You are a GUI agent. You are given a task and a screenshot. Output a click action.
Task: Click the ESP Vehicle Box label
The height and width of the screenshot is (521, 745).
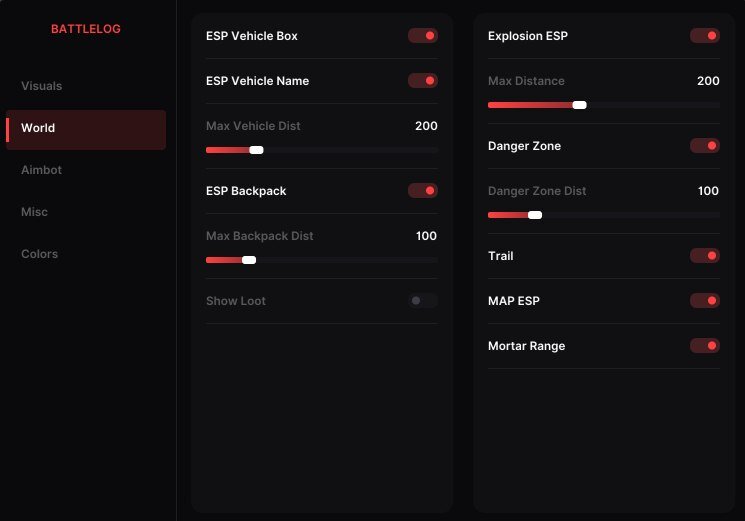coord(252,36)
